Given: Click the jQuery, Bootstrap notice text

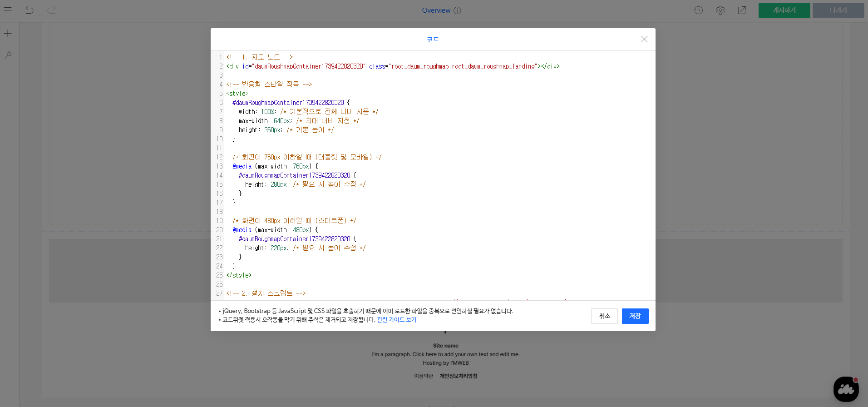Looking at the screenshot, I should click(x=368, y=311).
